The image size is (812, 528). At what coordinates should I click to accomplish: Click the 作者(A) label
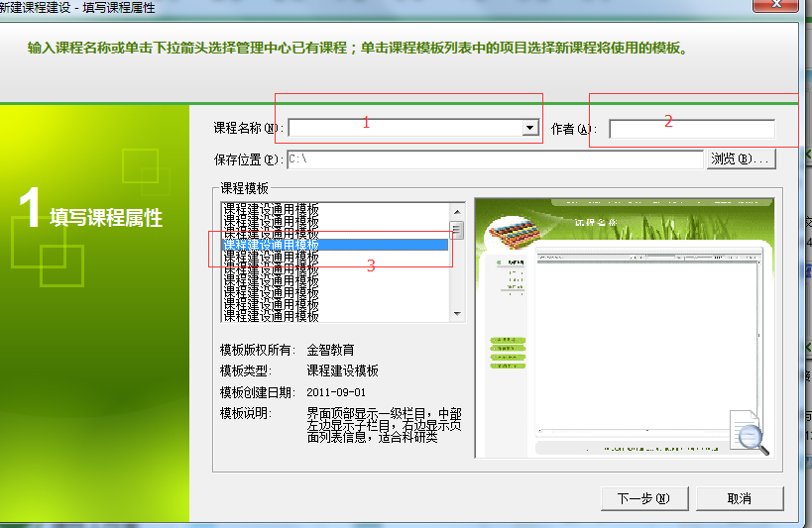[571, 129]
